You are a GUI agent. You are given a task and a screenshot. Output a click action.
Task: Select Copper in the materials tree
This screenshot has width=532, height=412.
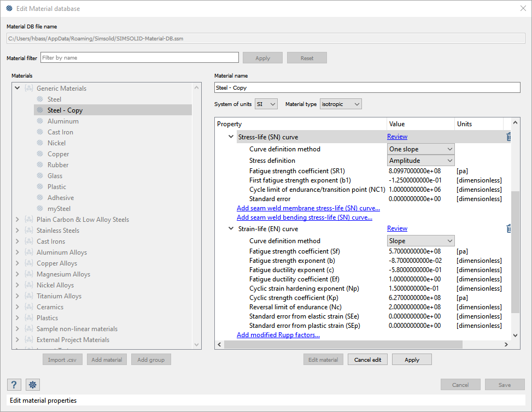click(x=58, y=154)
